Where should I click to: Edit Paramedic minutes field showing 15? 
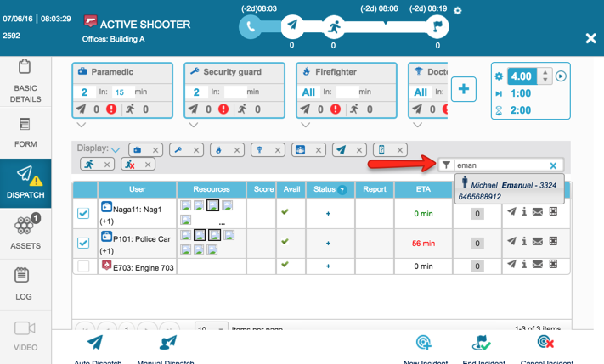pyautogui.click(x=123, y=92)
